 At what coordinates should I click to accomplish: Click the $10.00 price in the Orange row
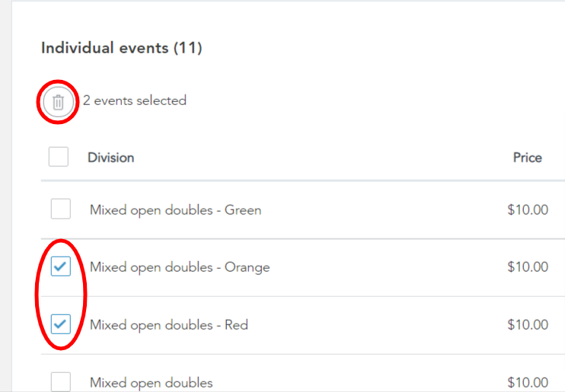pyautogui.click(x=528, y=267)
